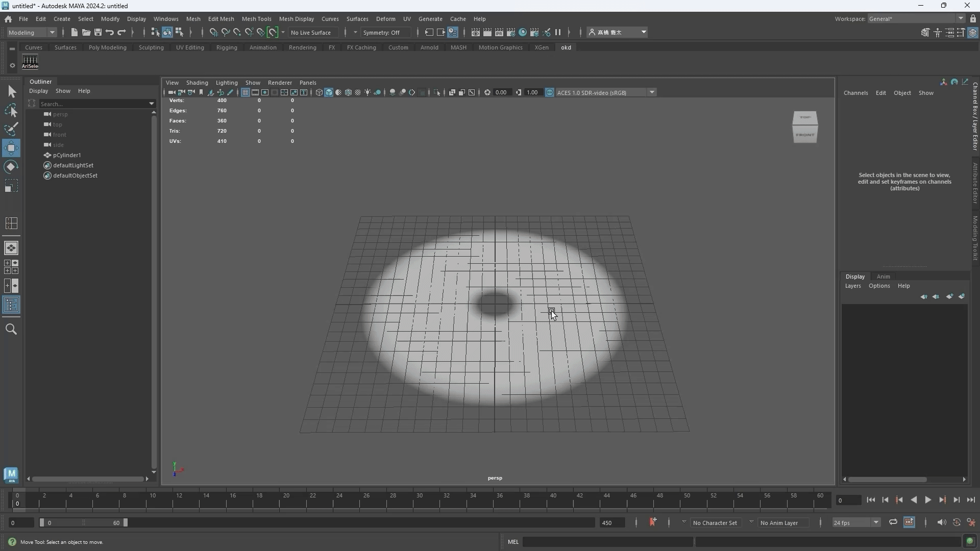Toggle the Outliner panel button in sidebar
The width and height of the screenshot is (980, 551).
point(11,305)
